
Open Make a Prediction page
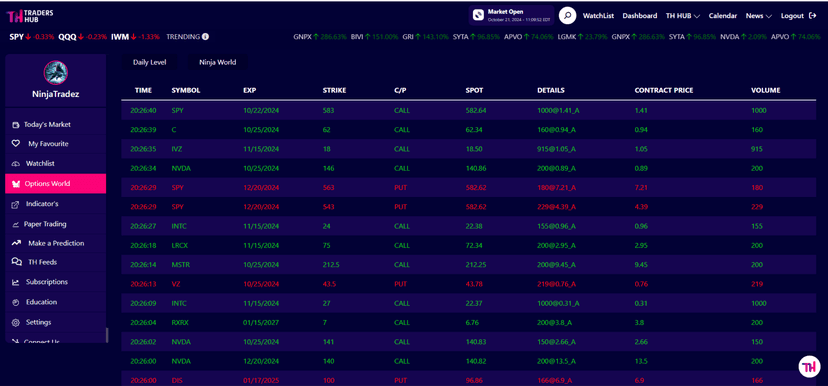56,243
